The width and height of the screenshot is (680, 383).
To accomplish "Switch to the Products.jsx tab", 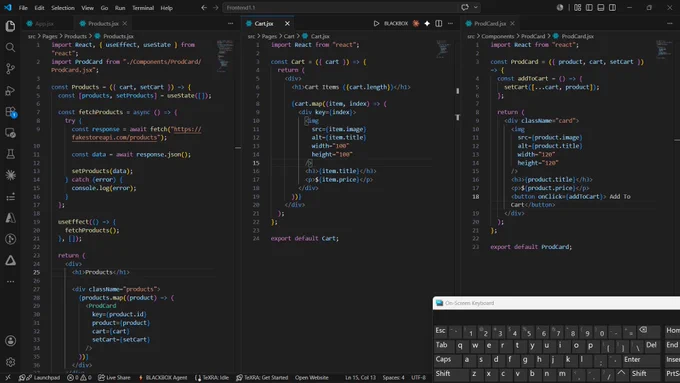I will 103,23.
